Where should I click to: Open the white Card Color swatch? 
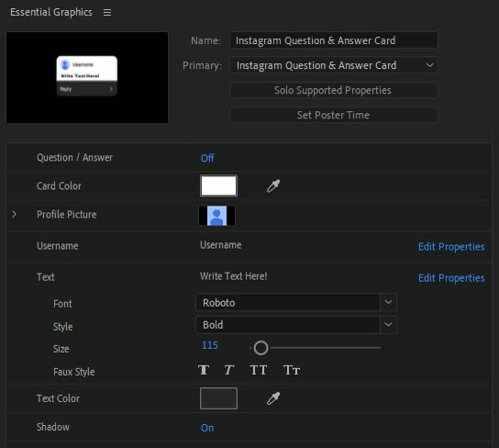(x=218, y=185)
